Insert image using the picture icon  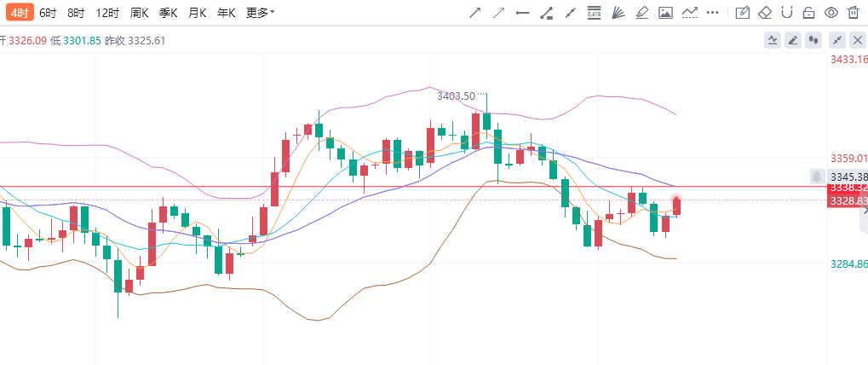pos(665,13)
